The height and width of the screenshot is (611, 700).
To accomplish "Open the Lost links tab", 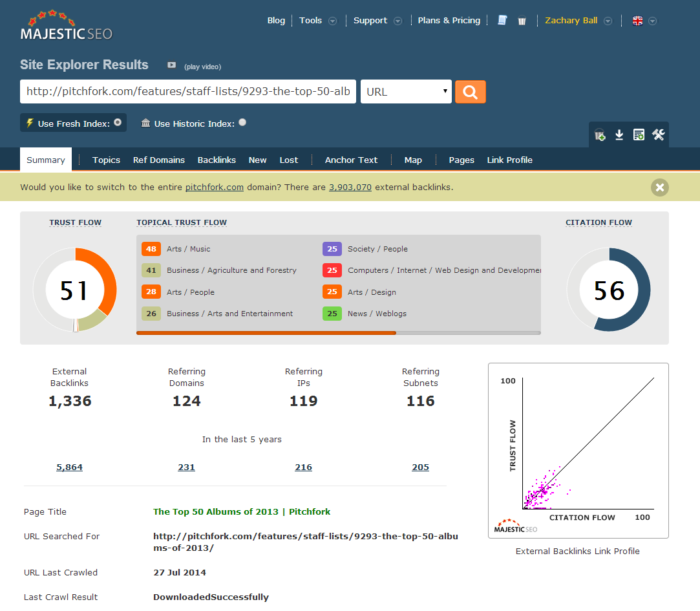I will tap(289, 160).
